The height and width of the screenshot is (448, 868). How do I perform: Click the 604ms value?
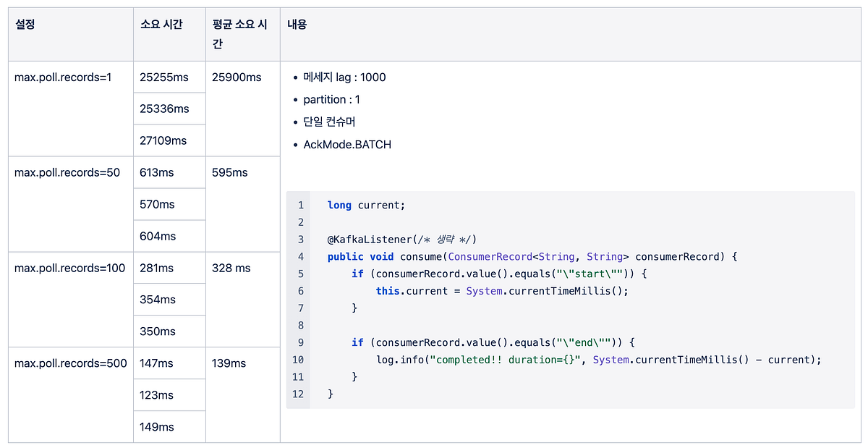[158, 237]
